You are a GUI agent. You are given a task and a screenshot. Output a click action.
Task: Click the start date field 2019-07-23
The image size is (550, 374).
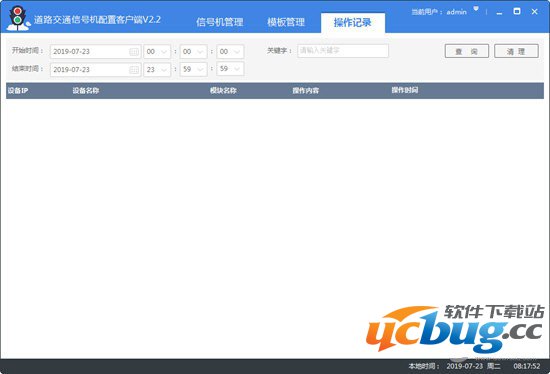[x=95, y=52]
